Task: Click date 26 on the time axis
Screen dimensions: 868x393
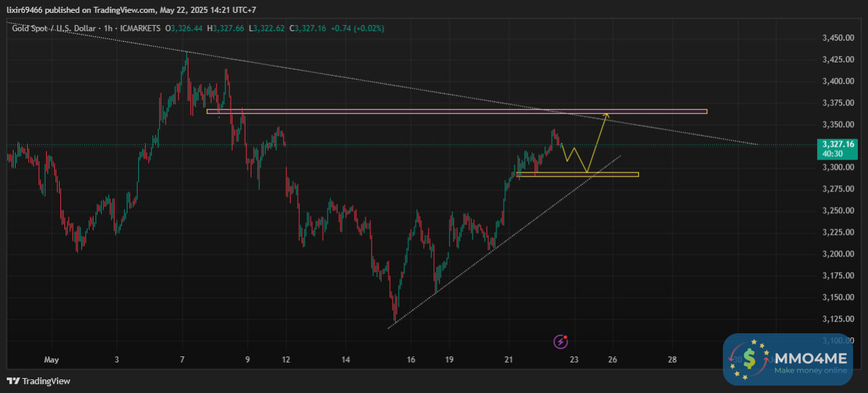Action: pos(613,359)
